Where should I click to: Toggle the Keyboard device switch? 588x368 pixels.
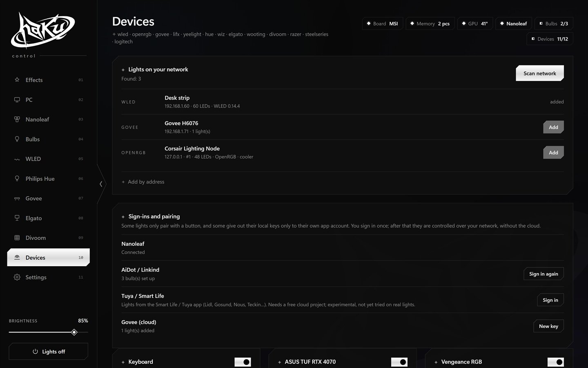click(243, 362)
